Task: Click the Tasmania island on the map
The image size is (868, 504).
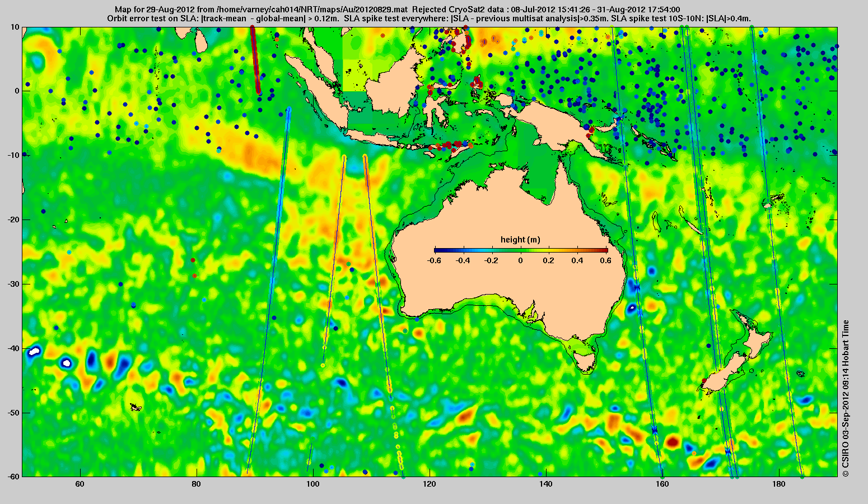Action: pyautogui.click(x=586, y=361)
